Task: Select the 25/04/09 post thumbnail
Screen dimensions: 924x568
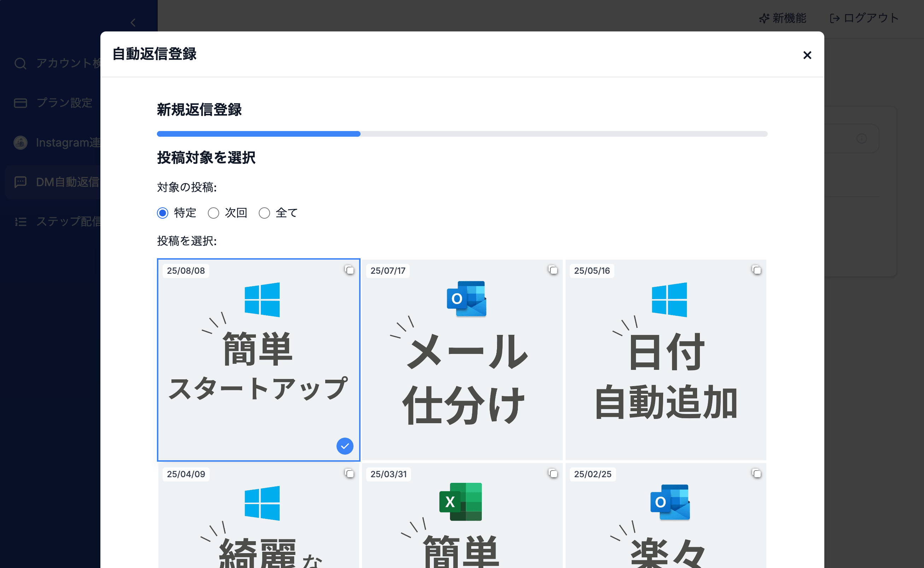Action: (x=258, y=515)
